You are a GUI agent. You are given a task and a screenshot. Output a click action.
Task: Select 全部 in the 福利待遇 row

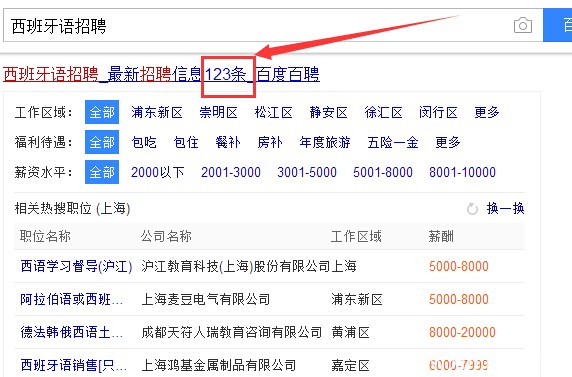tap(102, 142)
